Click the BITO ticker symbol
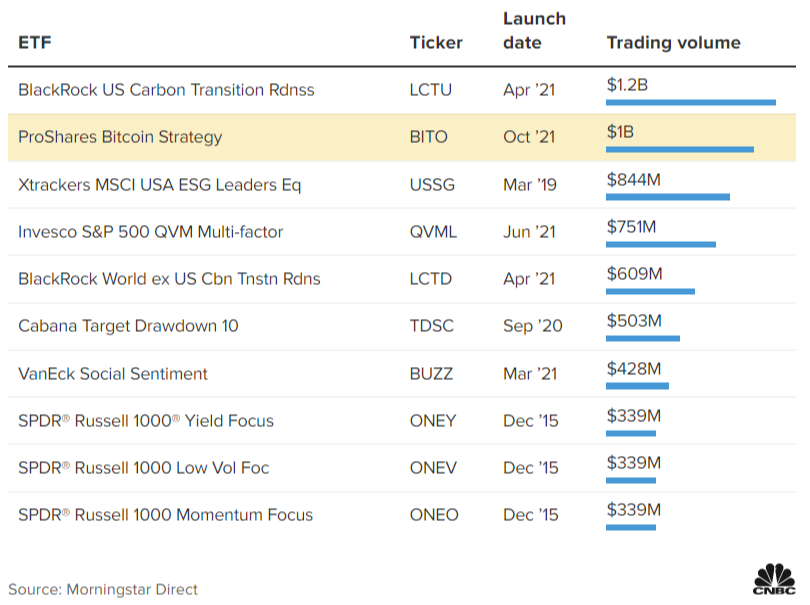The height and width of the screenshot is (605, 810). click(429, 137)
